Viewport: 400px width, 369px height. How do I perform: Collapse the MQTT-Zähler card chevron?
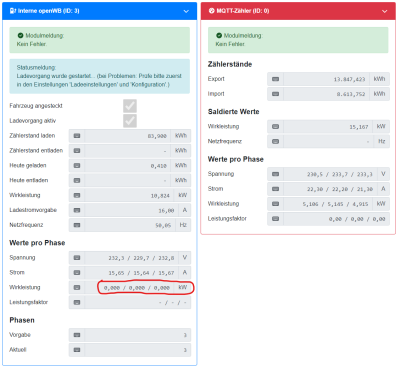pyautogui.click(x=385, y=11)
